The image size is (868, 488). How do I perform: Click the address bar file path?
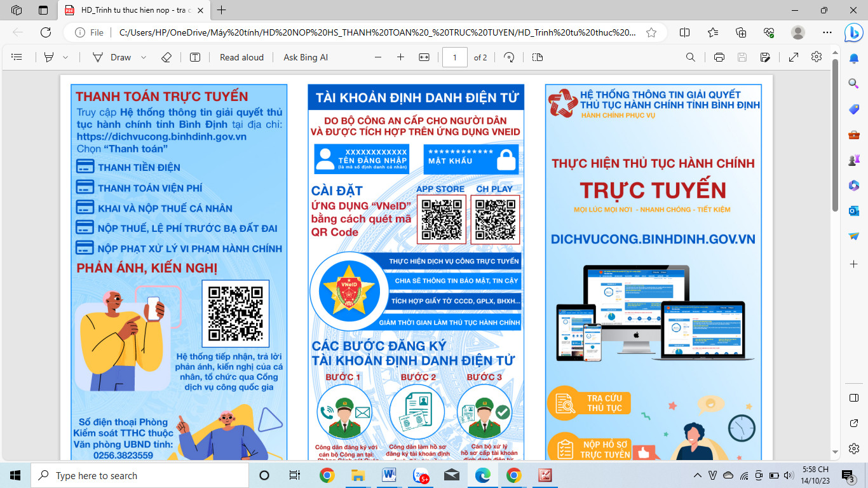pos(377,32)
